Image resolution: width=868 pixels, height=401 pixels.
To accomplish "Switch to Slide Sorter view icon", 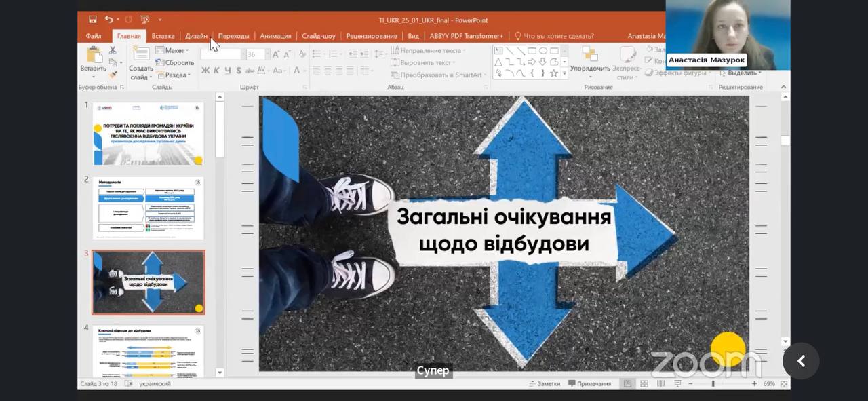I will point(644,383).
